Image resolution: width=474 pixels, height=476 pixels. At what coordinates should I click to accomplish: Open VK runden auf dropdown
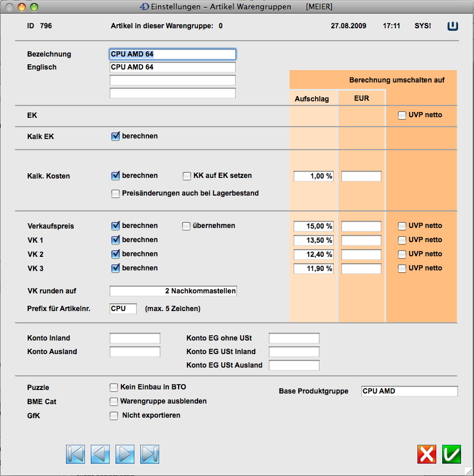tap(173, 291)
